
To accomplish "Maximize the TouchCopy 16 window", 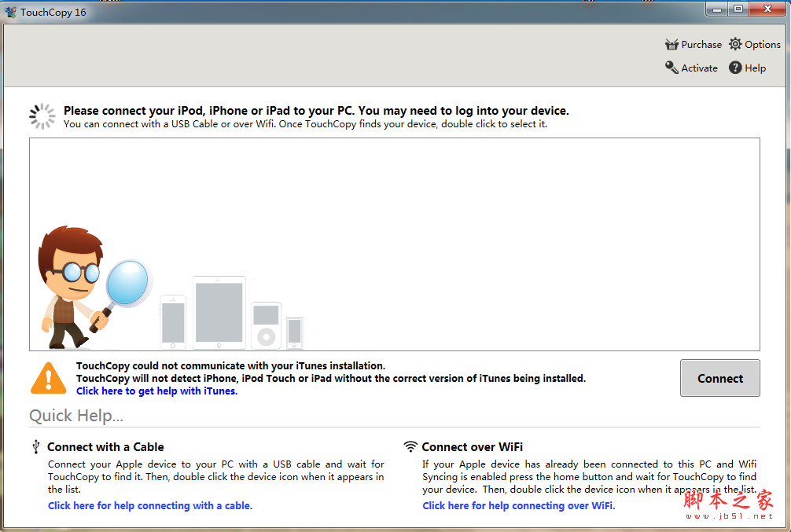I will coord(738,9).
